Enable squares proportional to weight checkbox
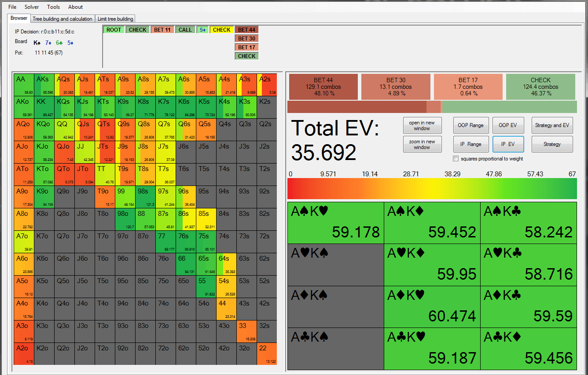This screenshot has width=588, height=375. point(456,159)
